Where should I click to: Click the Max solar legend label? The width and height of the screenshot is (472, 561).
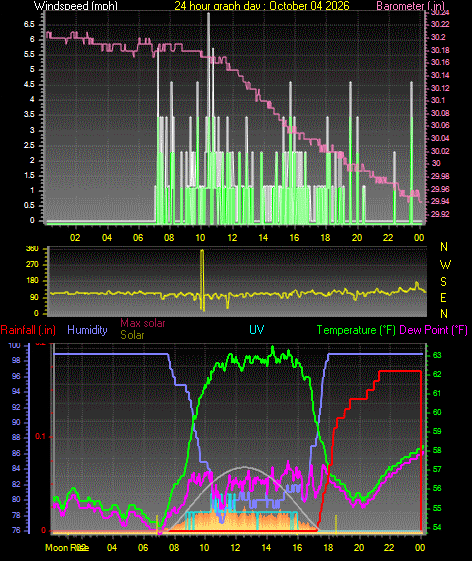click(x=142, y=323)
